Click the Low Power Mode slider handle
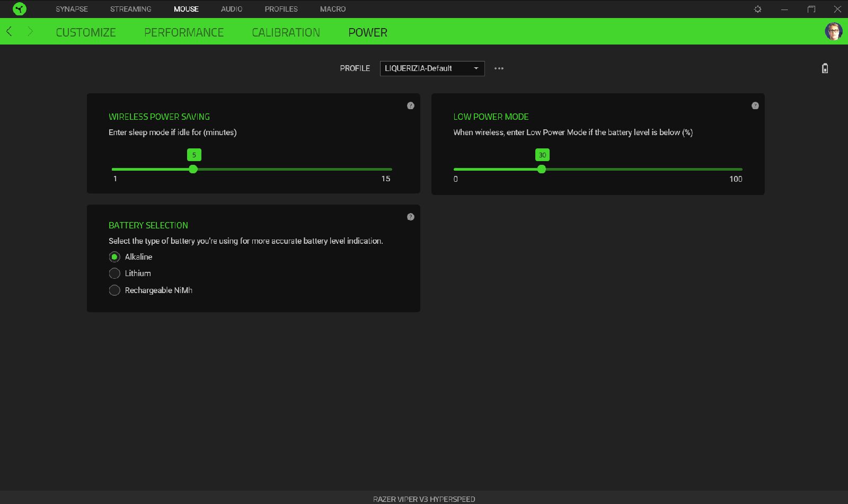Viewport: 848px width, 504px height. (x=541, y=169)
